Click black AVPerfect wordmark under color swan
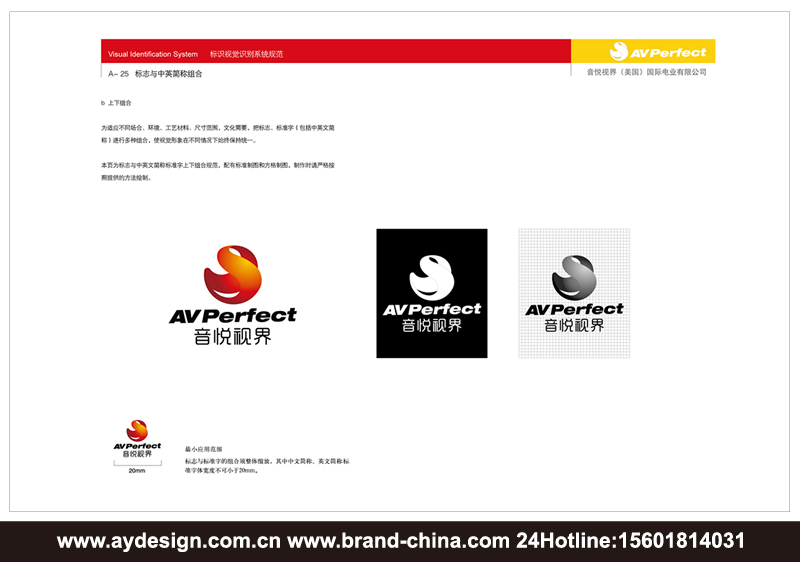 point(233,316)
